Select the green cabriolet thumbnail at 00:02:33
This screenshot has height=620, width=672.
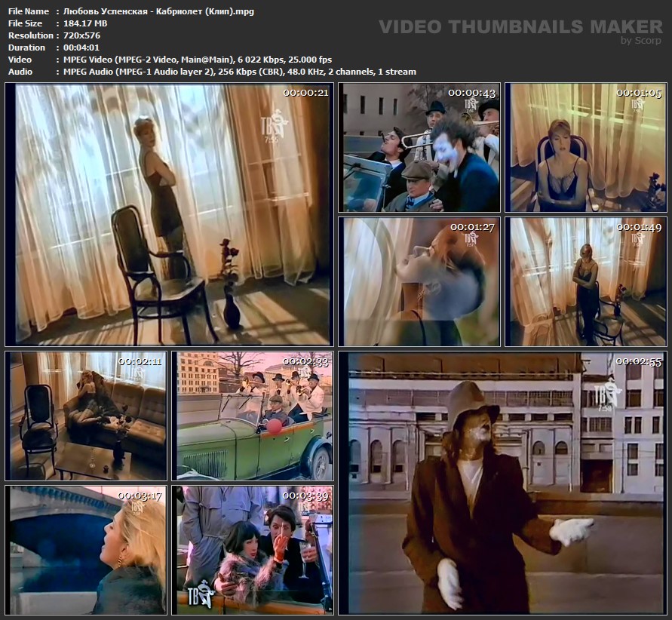click(254, 416)
